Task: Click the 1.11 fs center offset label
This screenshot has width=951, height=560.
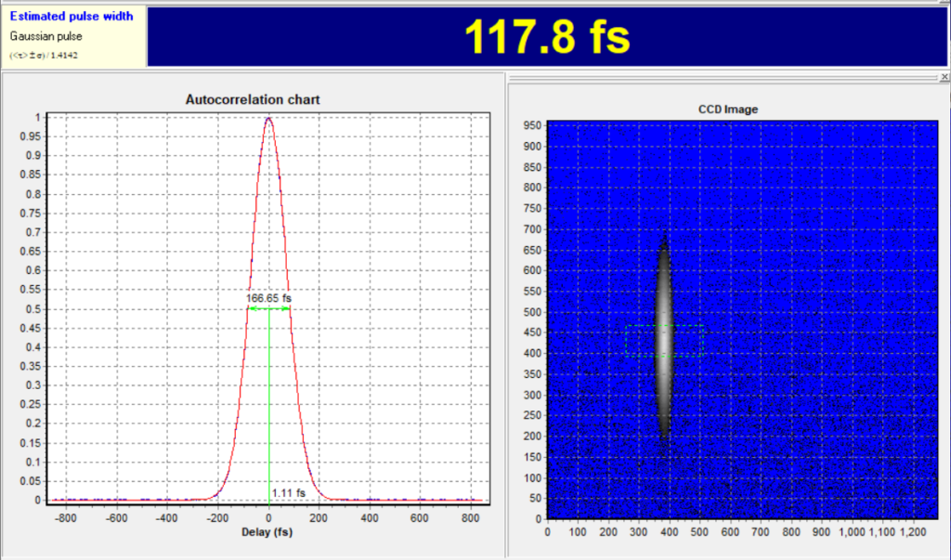Action: 289,493
